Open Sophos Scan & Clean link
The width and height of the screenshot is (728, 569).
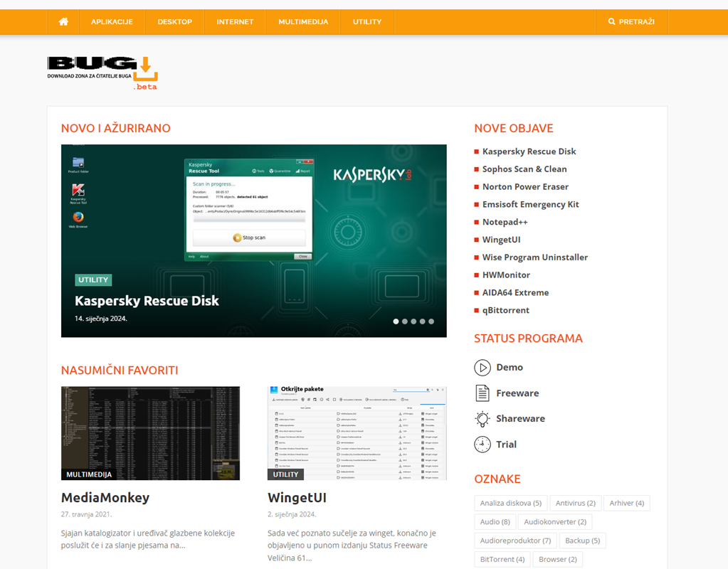[x=524, y=169]
